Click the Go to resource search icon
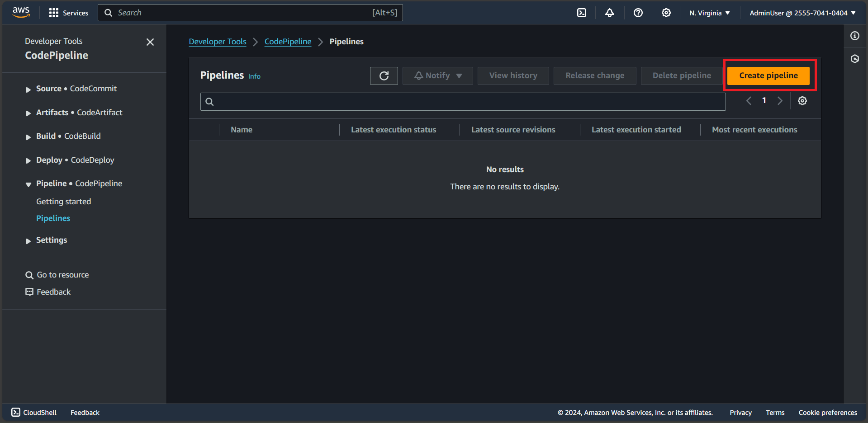The height and width of the screenshot is (423, 868). (x=29, y=275)
